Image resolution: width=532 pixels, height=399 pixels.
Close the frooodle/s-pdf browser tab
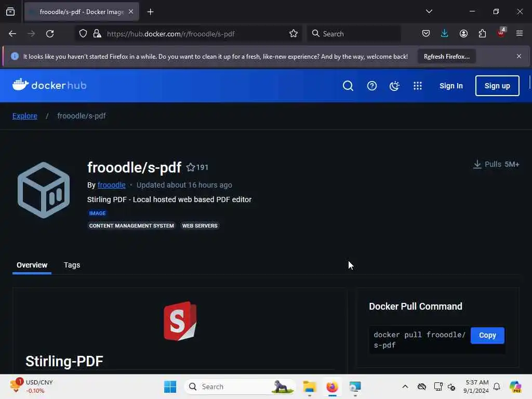(x=131, y=11)
